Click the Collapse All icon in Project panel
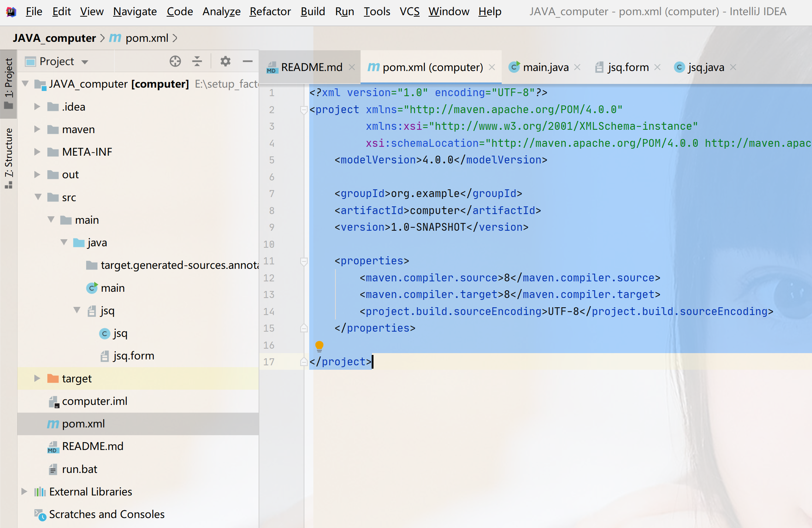Viewport: 812px width, 528px height. pos(197,61)
